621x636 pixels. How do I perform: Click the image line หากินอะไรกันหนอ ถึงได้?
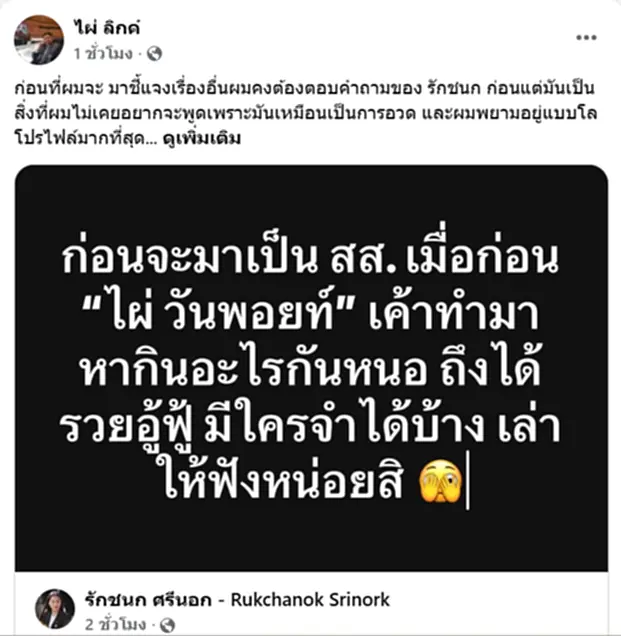[311, 368]
